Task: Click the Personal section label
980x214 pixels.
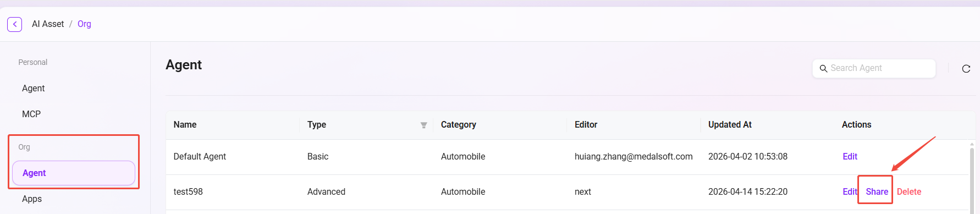Action: (33, 62)
